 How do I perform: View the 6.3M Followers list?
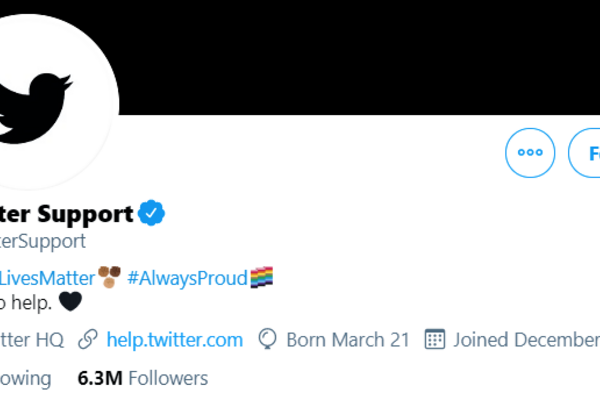pyautogui.click(x=142, y=378)
